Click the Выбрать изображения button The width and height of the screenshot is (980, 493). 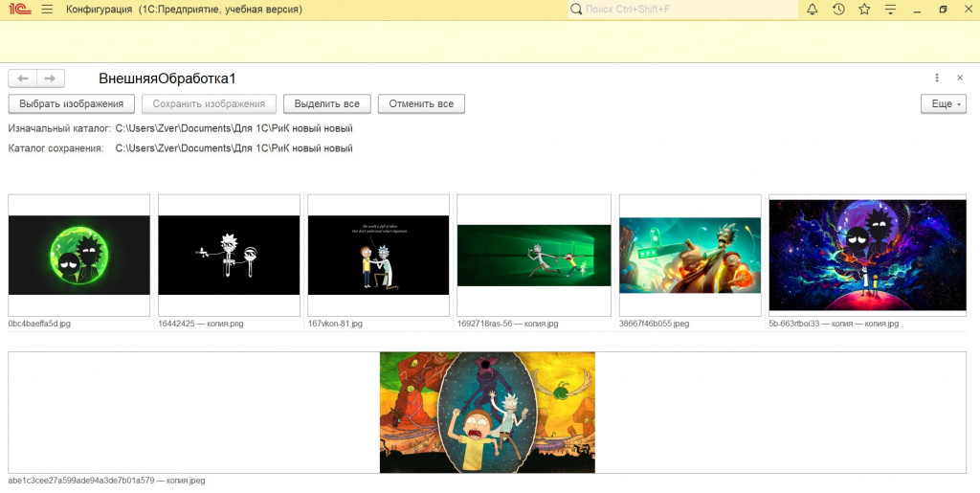click(x=71, y=103)
